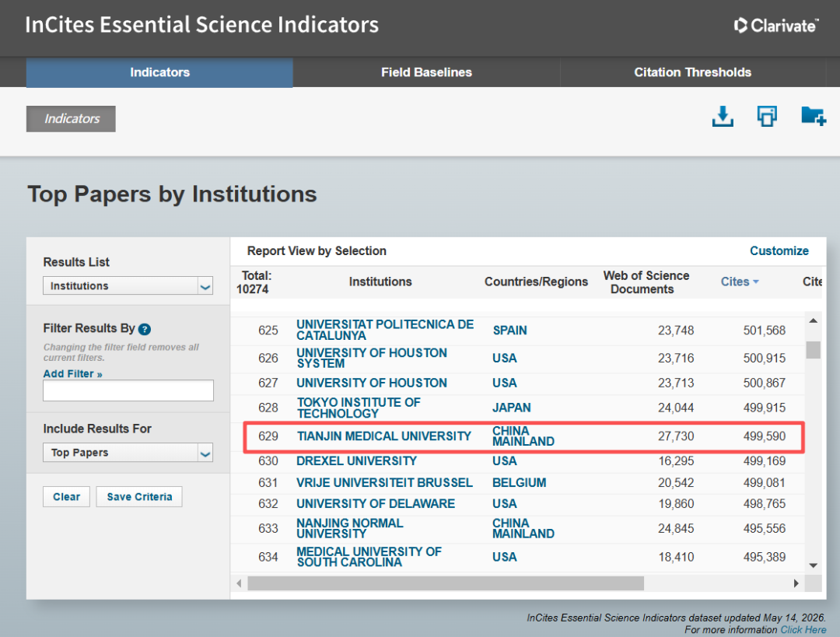
Task: Click the Clarivate logo
Action: 776,25
